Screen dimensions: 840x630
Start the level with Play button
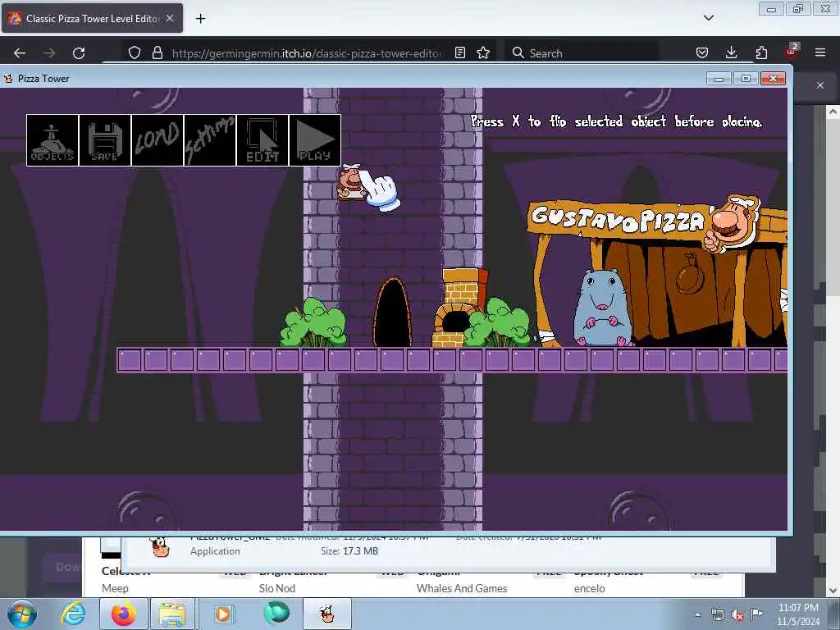[x=315, y=140]
